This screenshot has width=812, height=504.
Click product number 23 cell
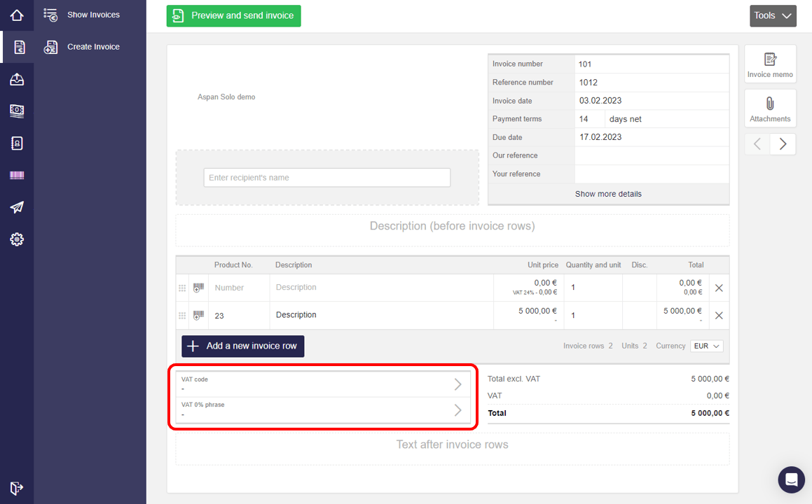(239, 315)
